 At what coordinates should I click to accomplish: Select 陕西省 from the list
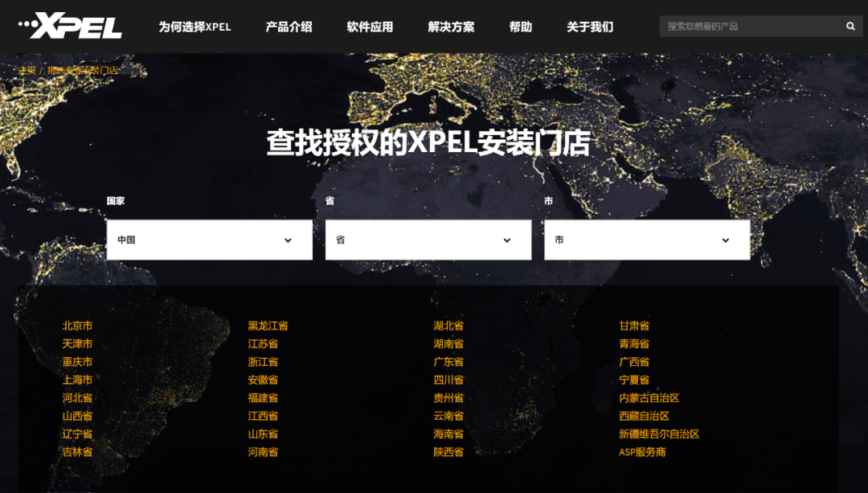click(448, 452)
